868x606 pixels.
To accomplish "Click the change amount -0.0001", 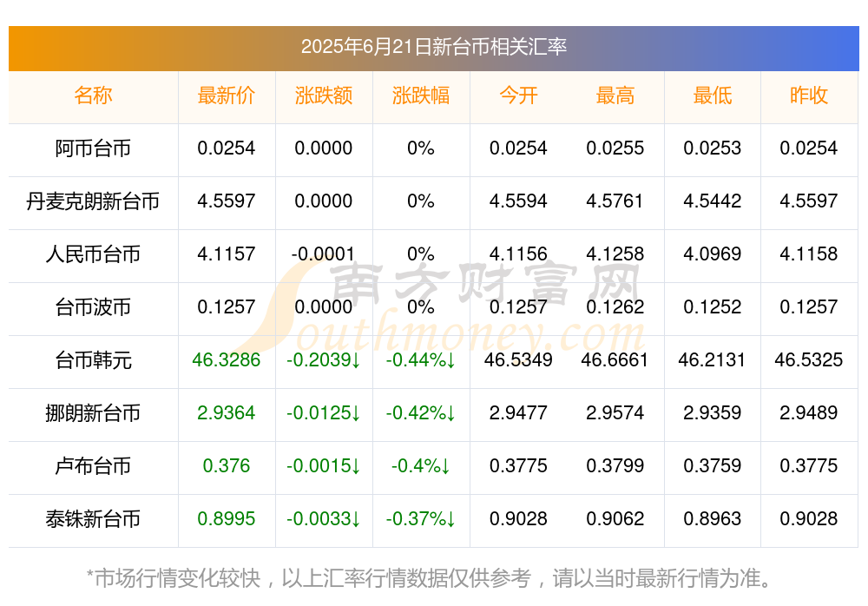I will 323,254.
